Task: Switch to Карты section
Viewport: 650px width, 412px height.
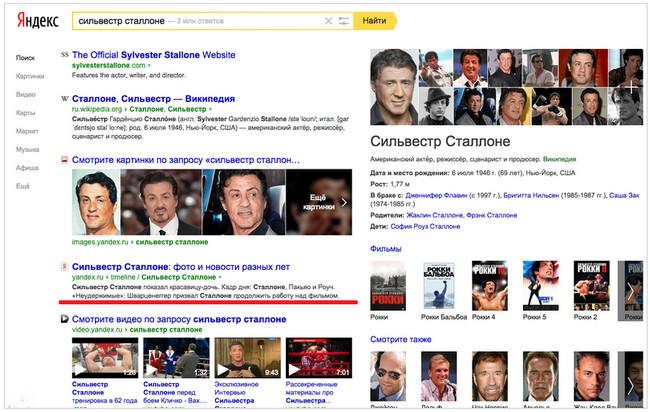Action: [25, 113]
